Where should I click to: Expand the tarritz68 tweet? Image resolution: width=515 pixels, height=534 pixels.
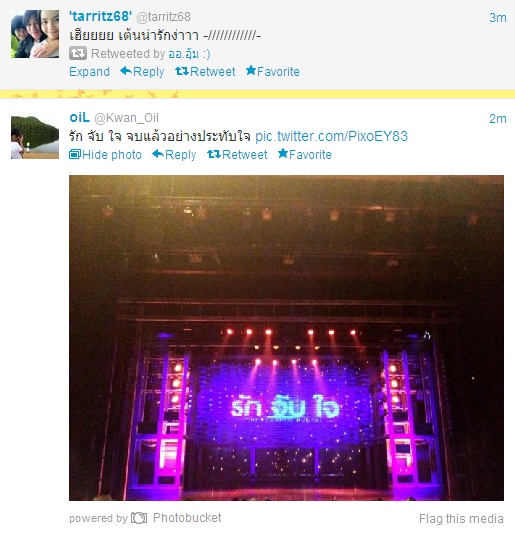point(90,72)
